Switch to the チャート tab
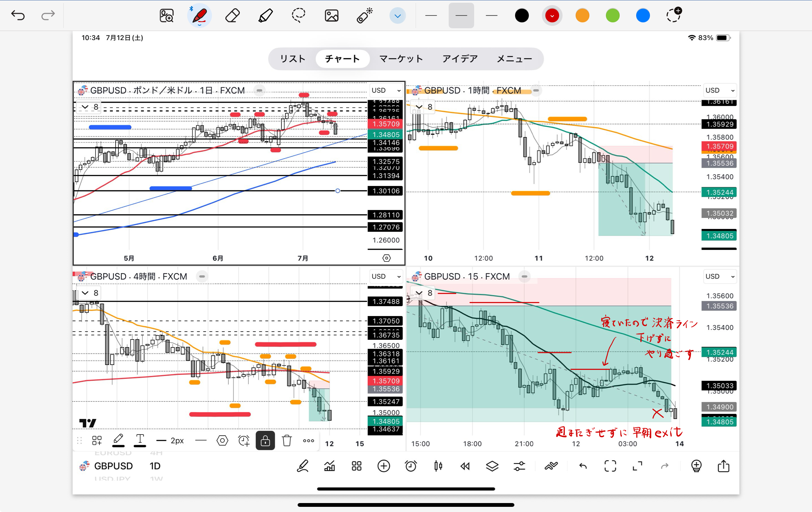Screen dimensions: 812x512 (x=342, y=59)
